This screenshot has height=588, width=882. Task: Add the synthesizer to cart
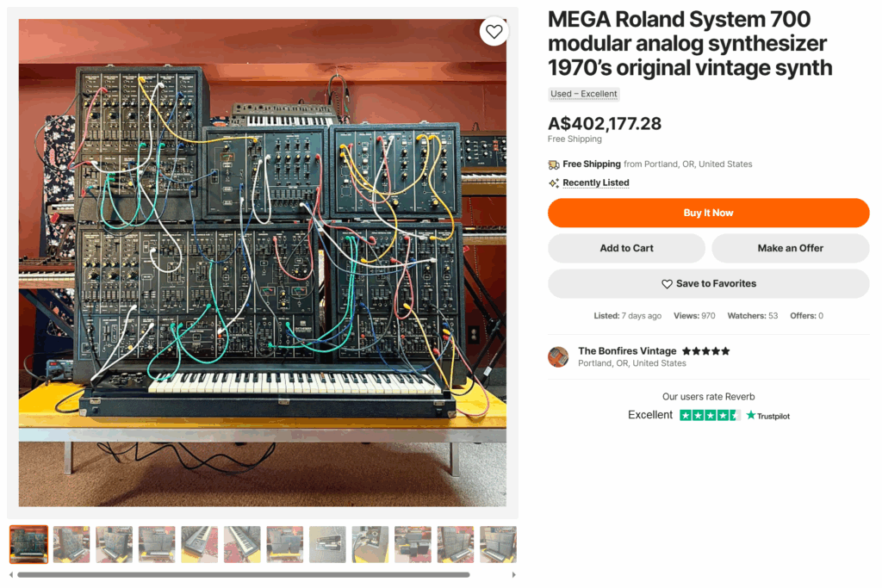[x=626, y=248]
